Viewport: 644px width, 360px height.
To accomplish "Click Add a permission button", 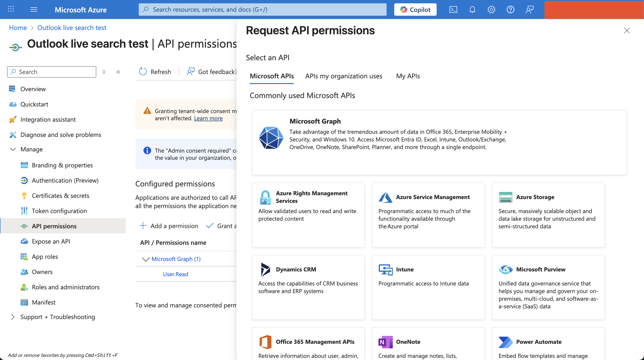I will click(169, 226).
